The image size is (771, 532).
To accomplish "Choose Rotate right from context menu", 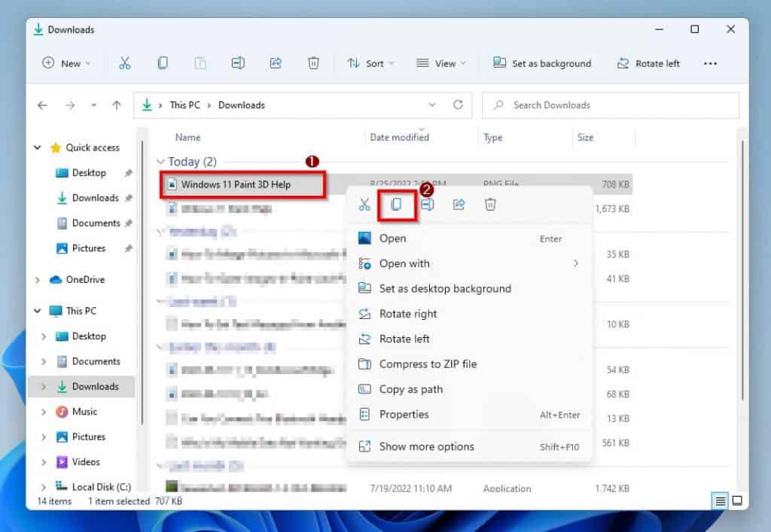I will coord(470,314).
